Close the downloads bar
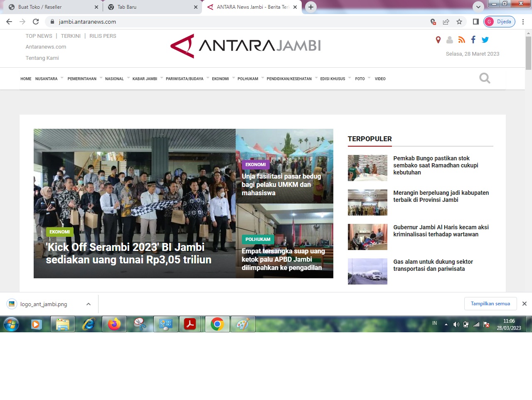The height and width of the screenshot is (400, 532). coord(525,304)
